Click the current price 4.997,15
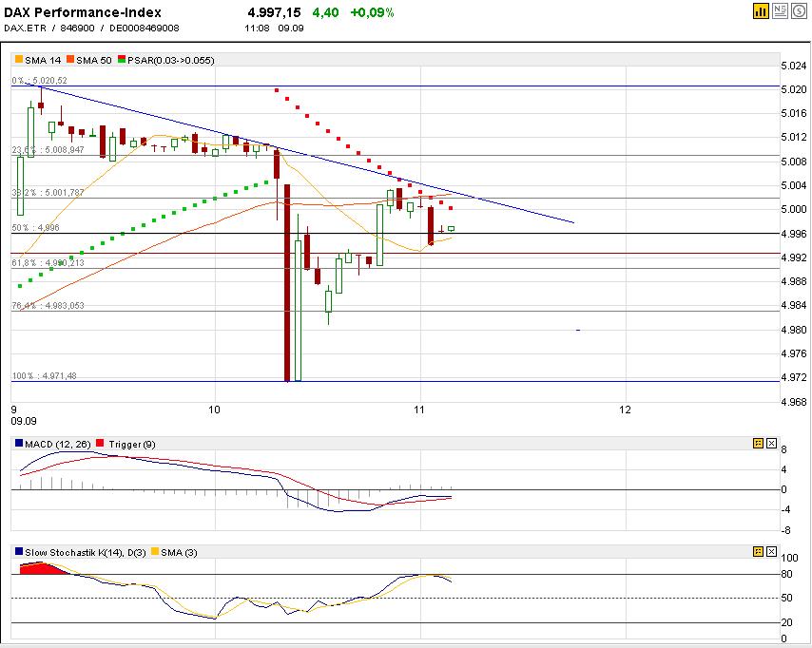 pyautogui.click(x=275, y=12)
